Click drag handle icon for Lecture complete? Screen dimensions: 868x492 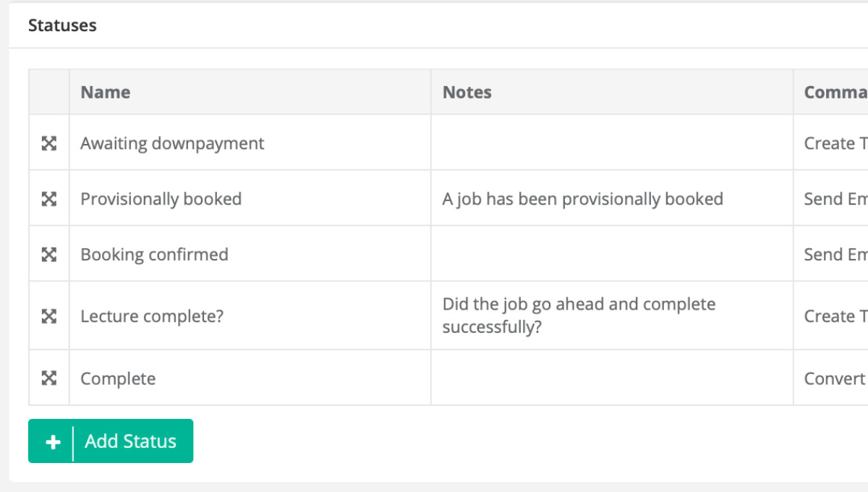point(48,316)
